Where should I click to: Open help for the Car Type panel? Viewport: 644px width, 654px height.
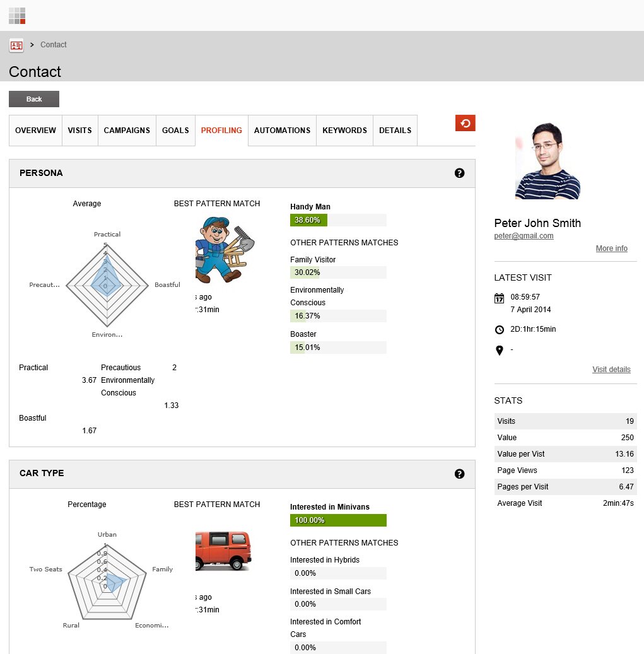click(459, 474)
